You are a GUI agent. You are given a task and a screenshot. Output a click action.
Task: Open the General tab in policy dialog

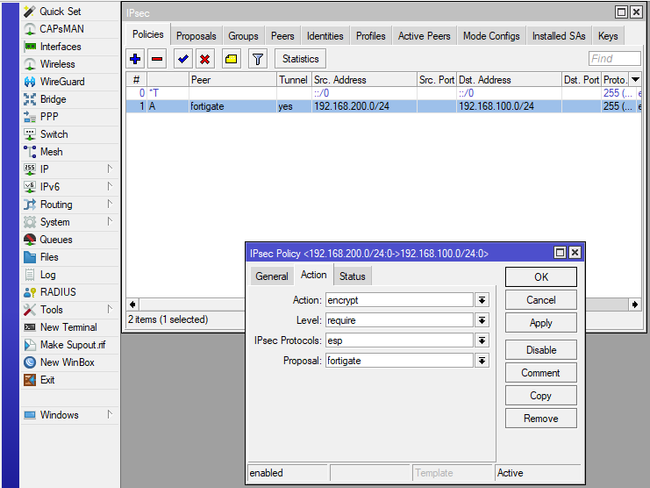272,277
